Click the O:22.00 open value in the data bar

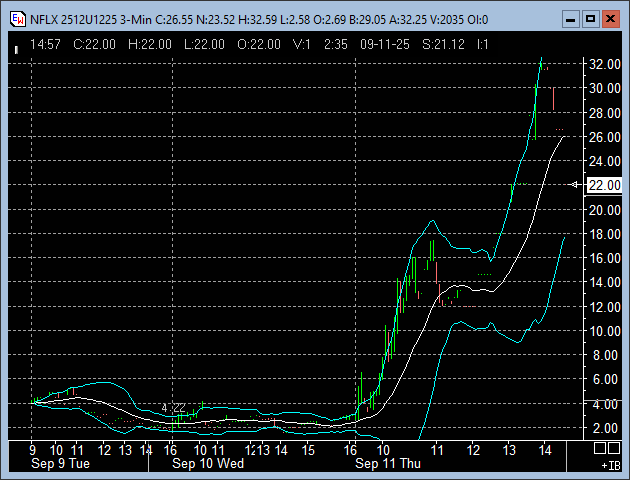[259, 44]
